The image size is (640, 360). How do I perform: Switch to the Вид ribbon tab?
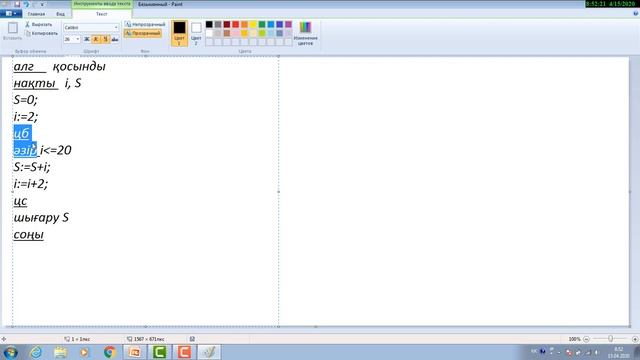[x=60, y=14]
